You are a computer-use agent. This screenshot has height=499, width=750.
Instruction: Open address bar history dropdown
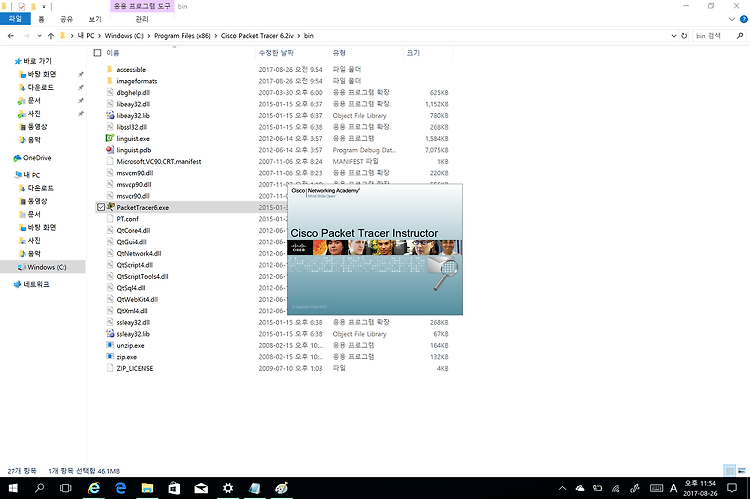674,36
